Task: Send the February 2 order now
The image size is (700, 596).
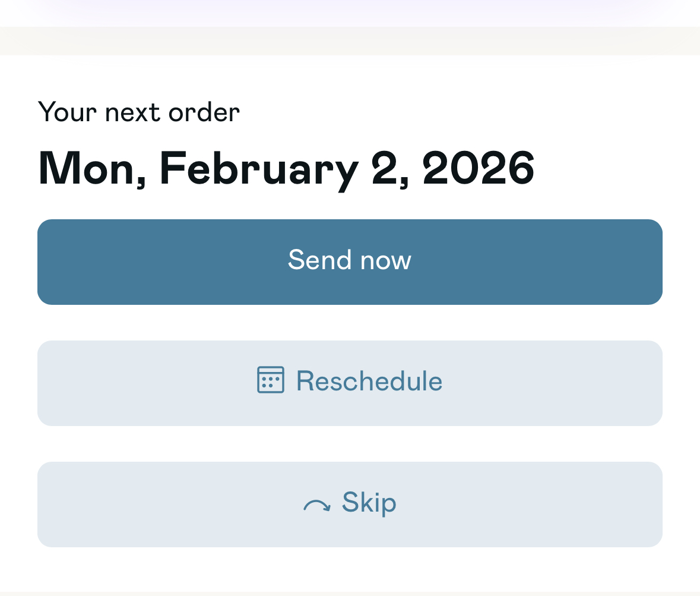Action: (350, 261)
